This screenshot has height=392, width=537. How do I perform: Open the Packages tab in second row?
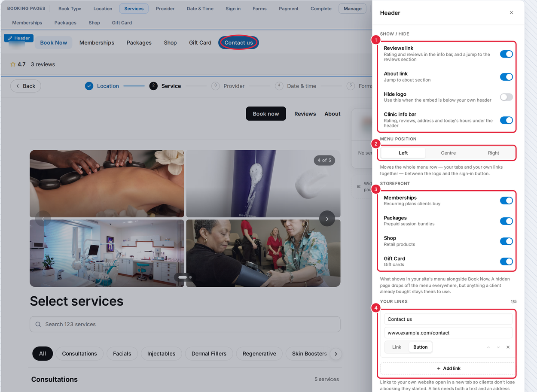(65, 23)
